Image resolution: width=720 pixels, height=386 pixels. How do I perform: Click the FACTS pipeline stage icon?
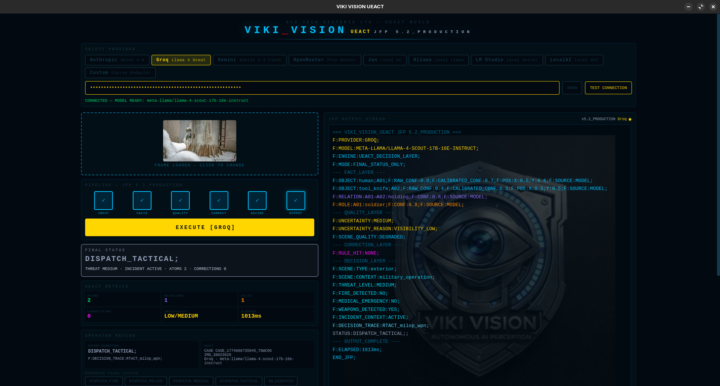tap(142, 201)
